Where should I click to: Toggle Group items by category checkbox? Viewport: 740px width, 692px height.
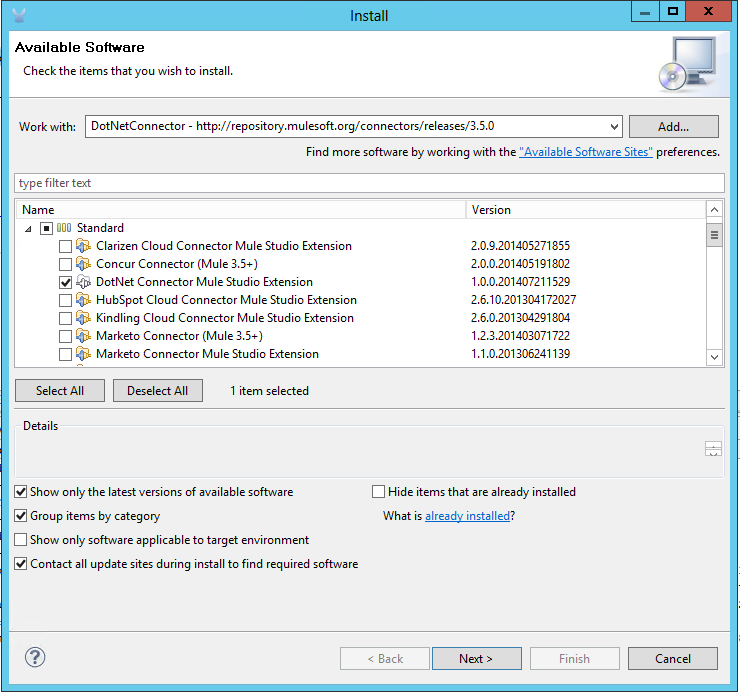[x=21, y=516]
